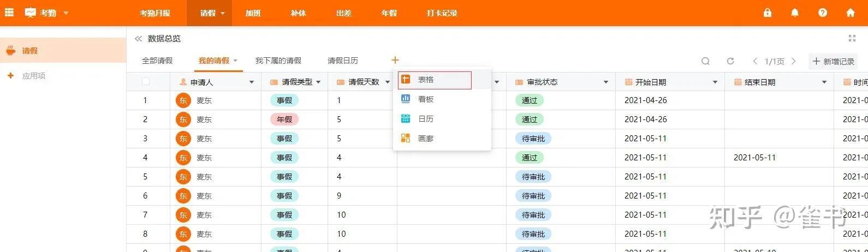The image size is (868, 252).
Task: Click the 结束日期 column calendar icon
Action: point(738,82)
